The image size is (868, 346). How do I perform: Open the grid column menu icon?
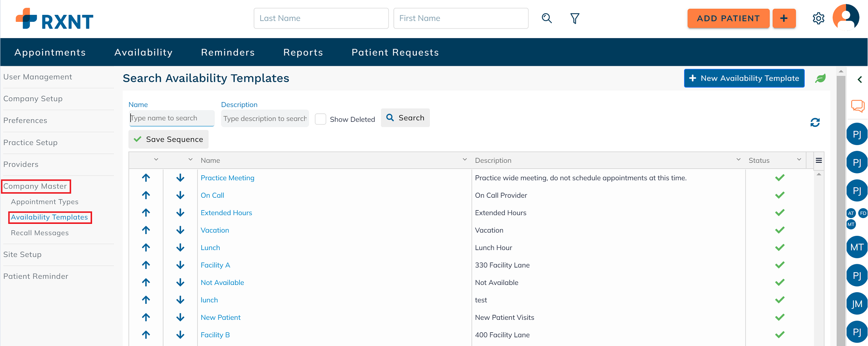(819, 160)
